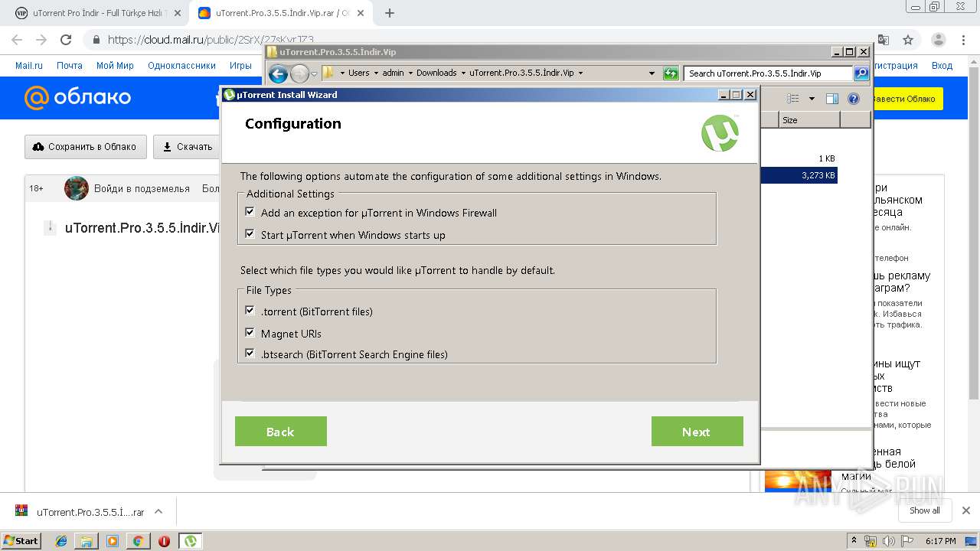Open Explorer view options dropdown arrow
Viewport: 980px width, 551px height.
click(812, 99)
